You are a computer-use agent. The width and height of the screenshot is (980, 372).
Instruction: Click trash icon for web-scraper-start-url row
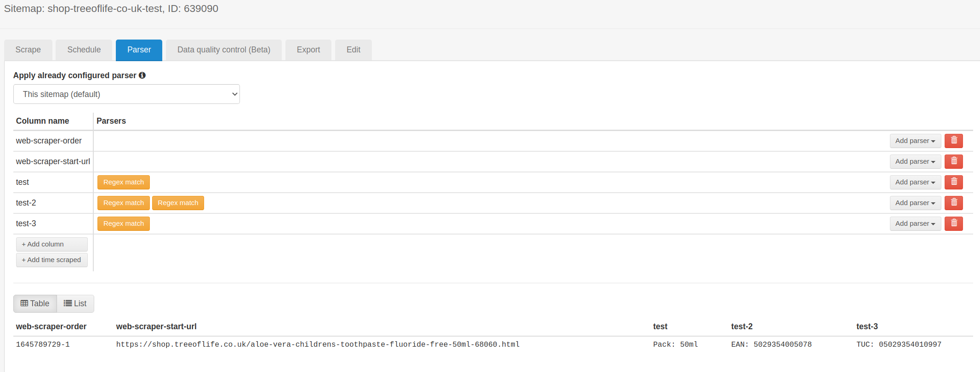(x=953, y=161)
